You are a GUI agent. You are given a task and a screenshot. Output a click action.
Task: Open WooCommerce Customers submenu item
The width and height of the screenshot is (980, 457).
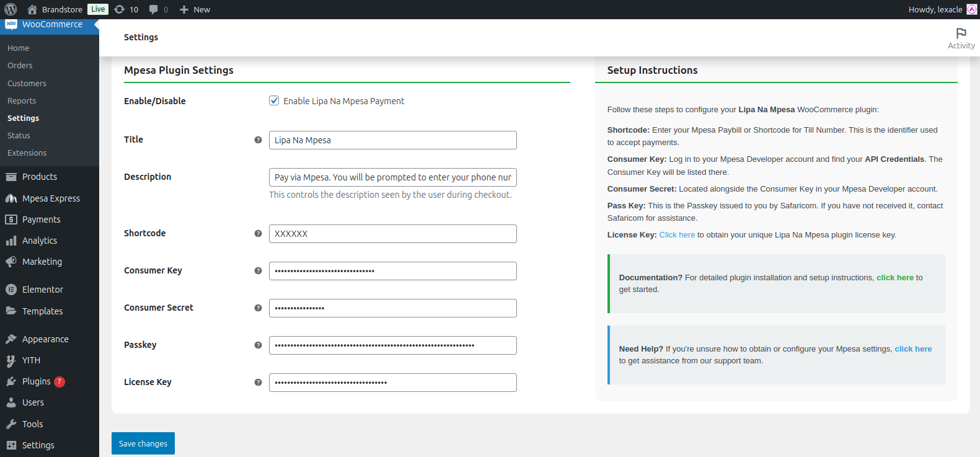(x=27, y=83)
